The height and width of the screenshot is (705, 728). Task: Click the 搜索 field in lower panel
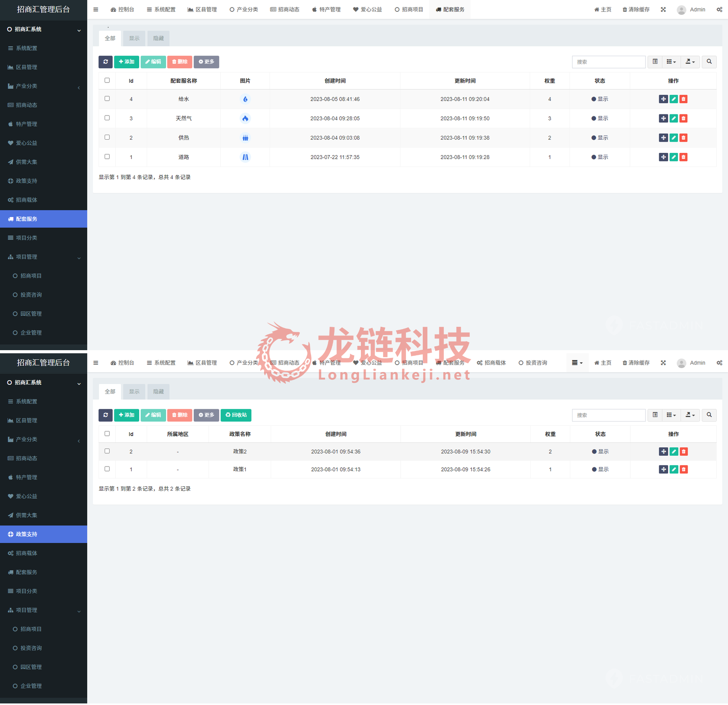[x=609, y=415]
